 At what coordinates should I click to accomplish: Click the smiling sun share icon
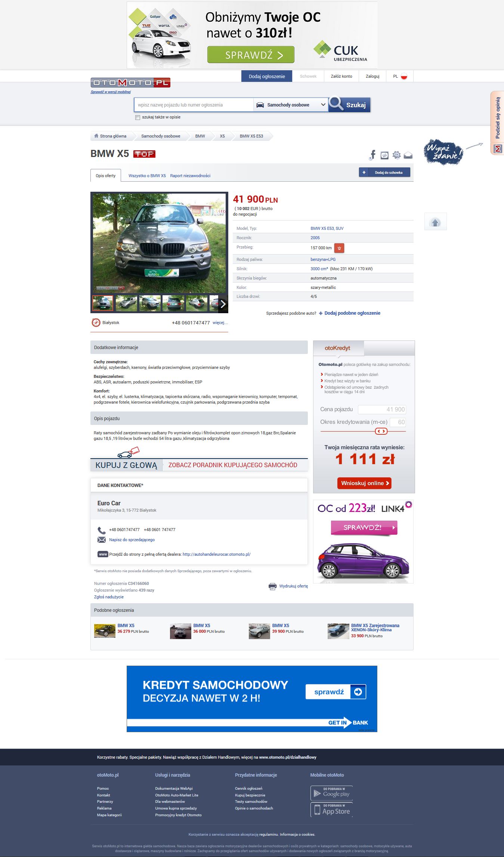coord(396,155)
